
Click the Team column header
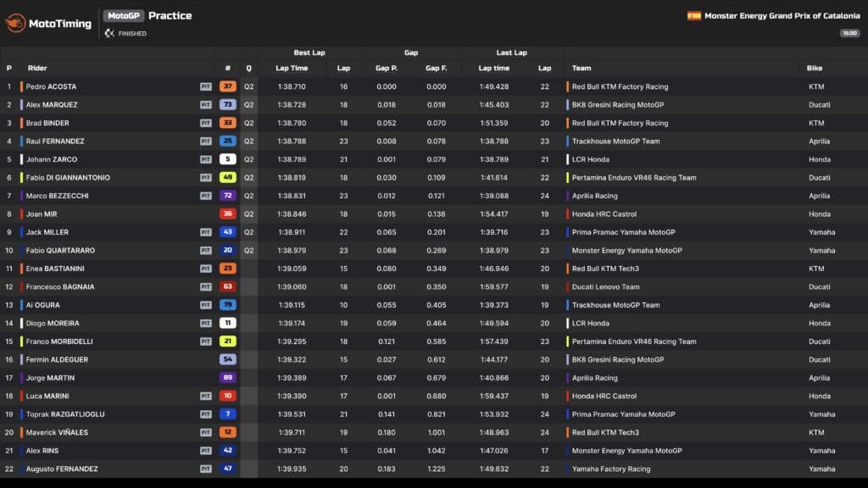[581, 68]
